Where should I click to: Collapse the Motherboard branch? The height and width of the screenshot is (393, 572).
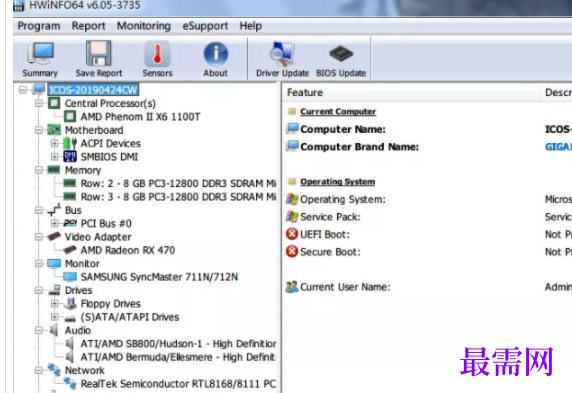39,130
